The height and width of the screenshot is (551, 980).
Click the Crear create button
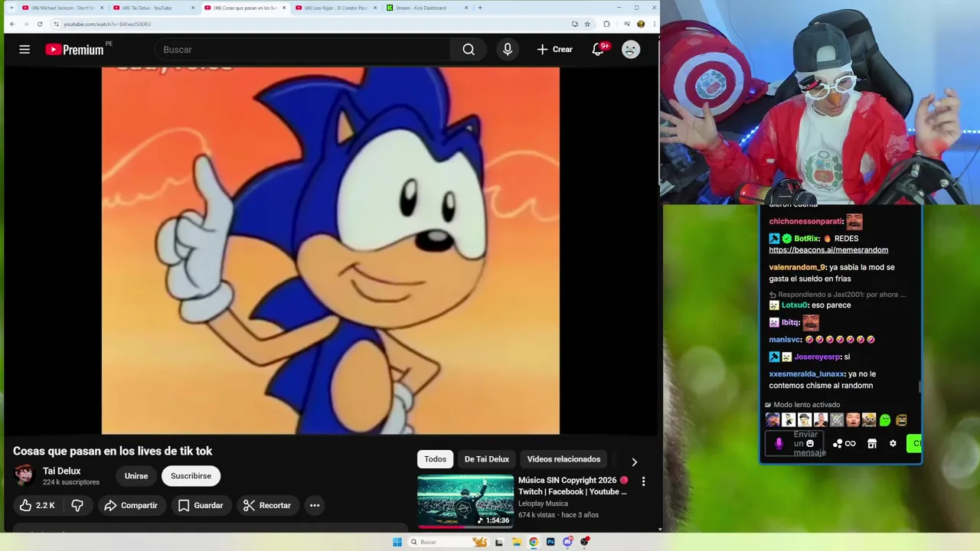click(x=555, y=49)
